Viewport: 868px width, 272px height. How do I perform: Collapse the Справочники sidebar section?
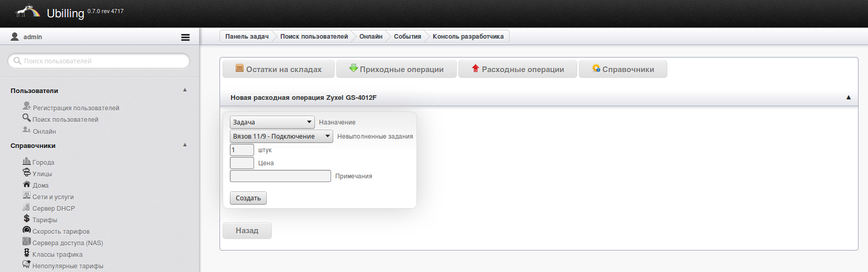(185, 145)
